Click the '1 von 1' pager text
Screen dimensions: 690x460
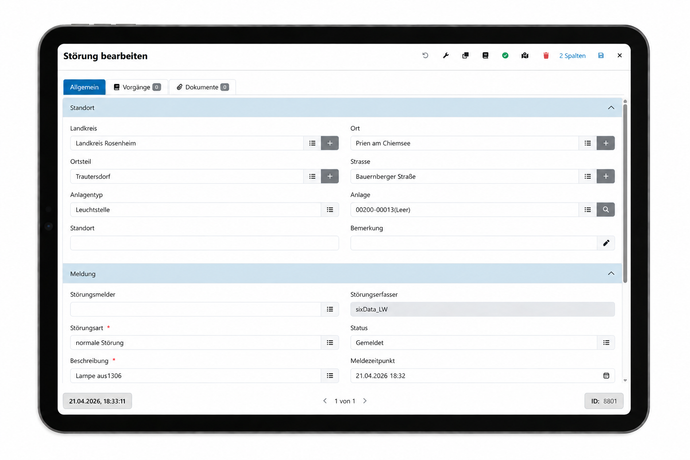click(x=345, y=401)
